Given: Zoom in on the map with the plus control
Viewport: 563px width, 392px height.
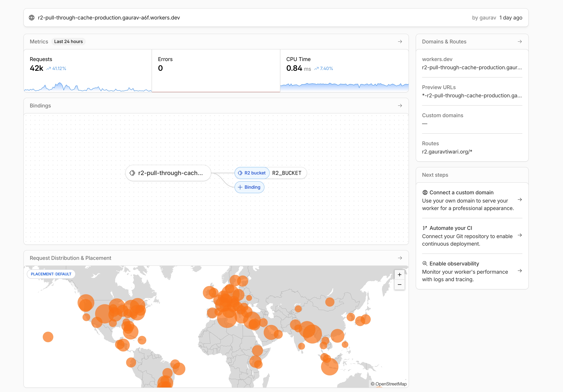Looking at the screenshot, I should coord(399,274).
